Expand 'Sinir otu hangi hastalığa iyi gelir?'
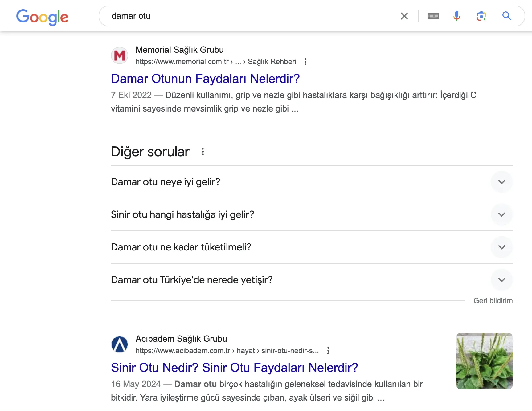The image size is (532, 411). click(x=312, y=214)
